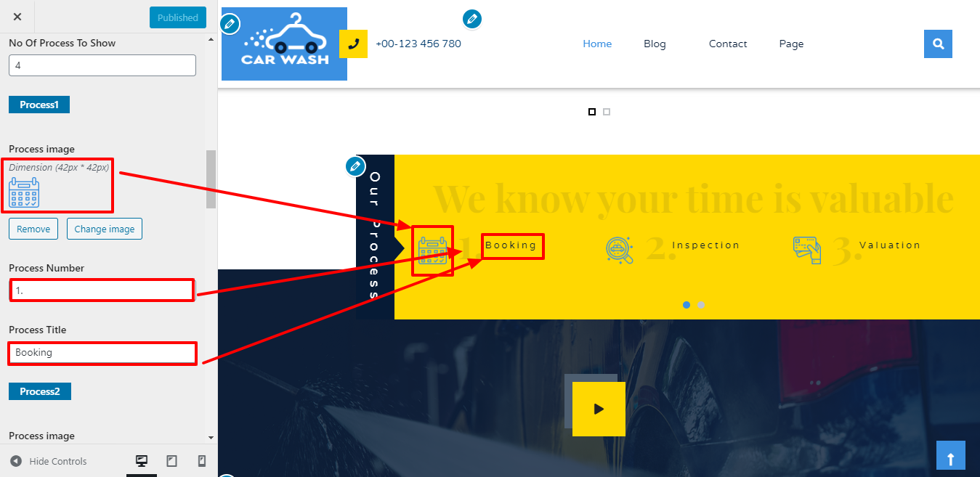Screen dimensions: 980x477
Task: Click the edit pencil next to Our Process
Action: (x=355, y=166)
